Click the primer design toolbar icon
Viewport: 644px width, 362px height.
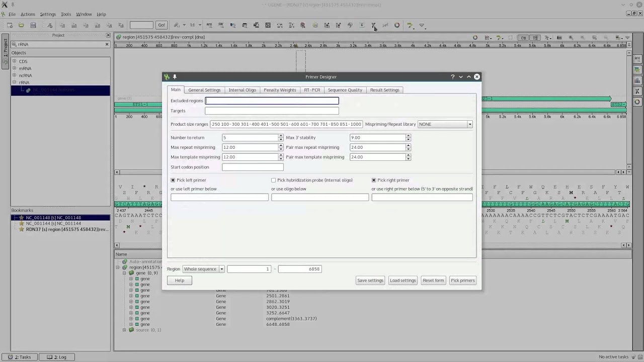coord(373,25)
